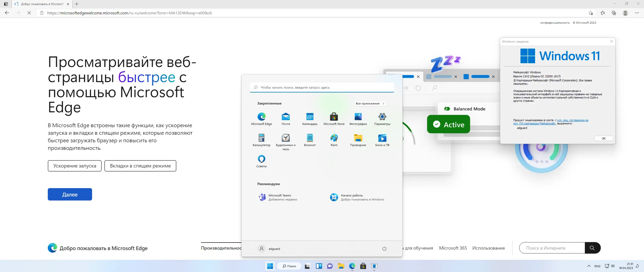Click the Start menu search field
Image resolution: width=644 pixels, height=272 pixels.
coord(322,87)
